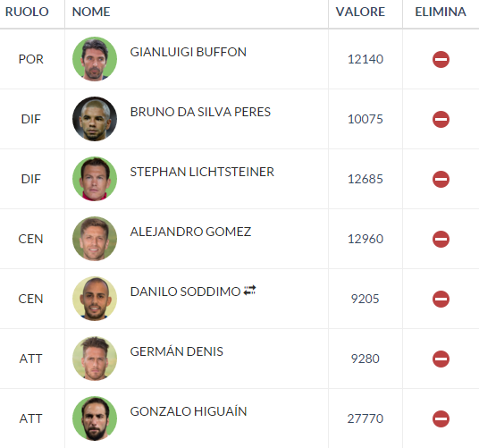Click transfer arrows icon beside Danilo Soddimo
The width and height of the screenshot is (479, 448).
point(249,291)
